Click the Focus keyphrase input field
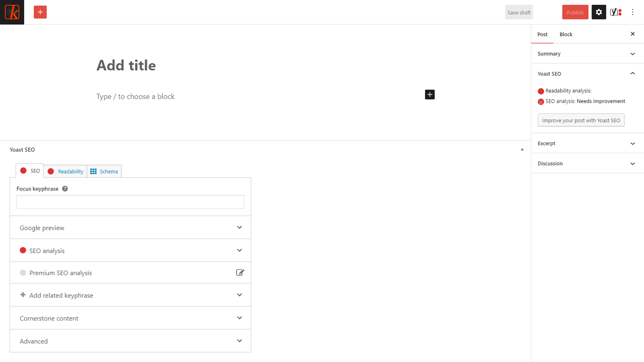644x362 pixels. tap(130, 202)
